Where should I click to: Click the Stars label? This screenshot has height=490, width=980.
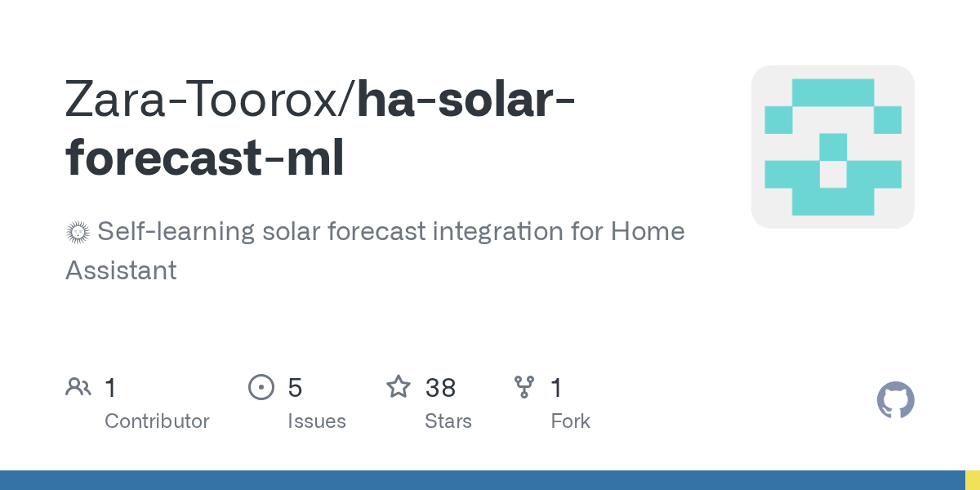448,421
